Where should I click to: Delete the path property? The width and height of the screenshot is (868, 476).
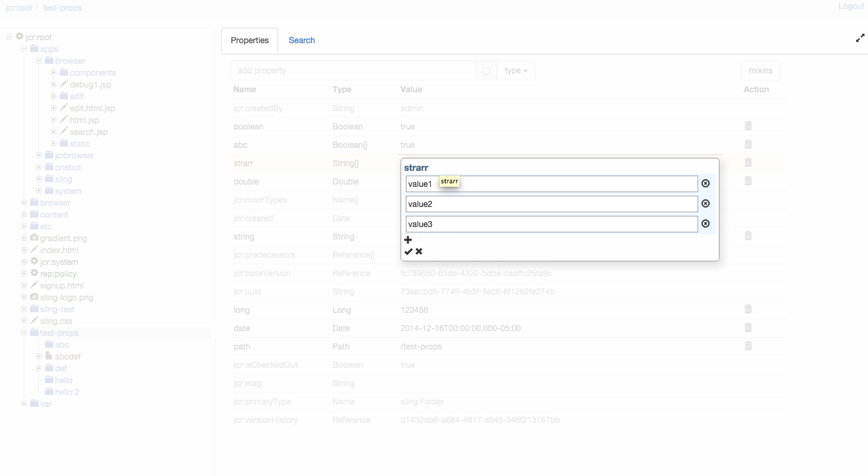point(748,345)
